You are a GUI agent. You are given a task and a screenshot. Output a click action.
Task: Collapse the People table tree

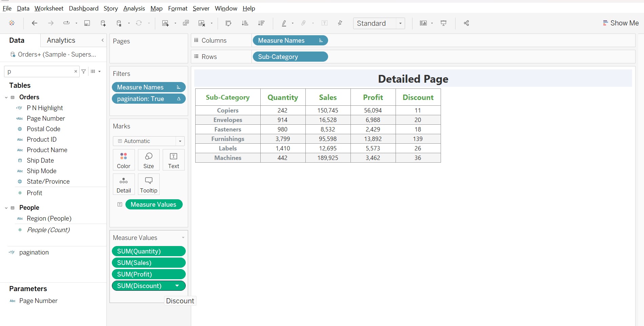(x=6, y=208)
